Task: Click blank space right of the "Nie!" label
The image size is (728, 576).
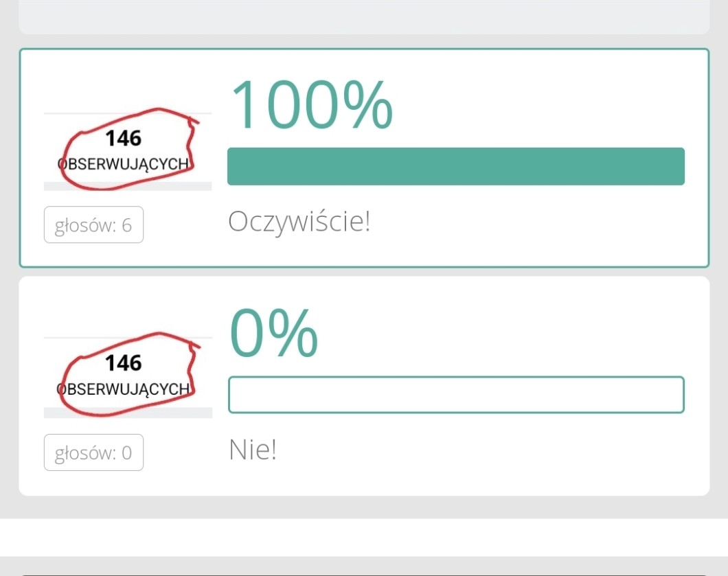Action: point(481,450)
